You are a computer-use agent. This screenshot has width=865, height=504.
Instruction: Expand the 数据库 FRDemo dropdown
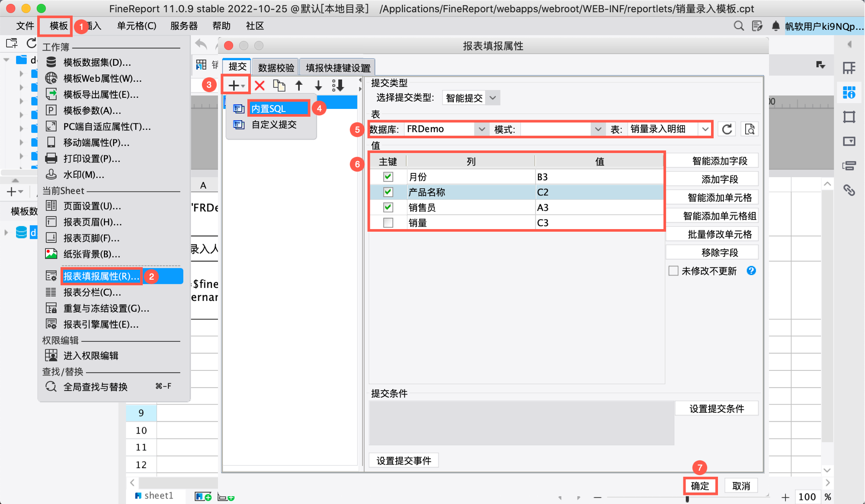pyautogui.click(x=481, y=129)
